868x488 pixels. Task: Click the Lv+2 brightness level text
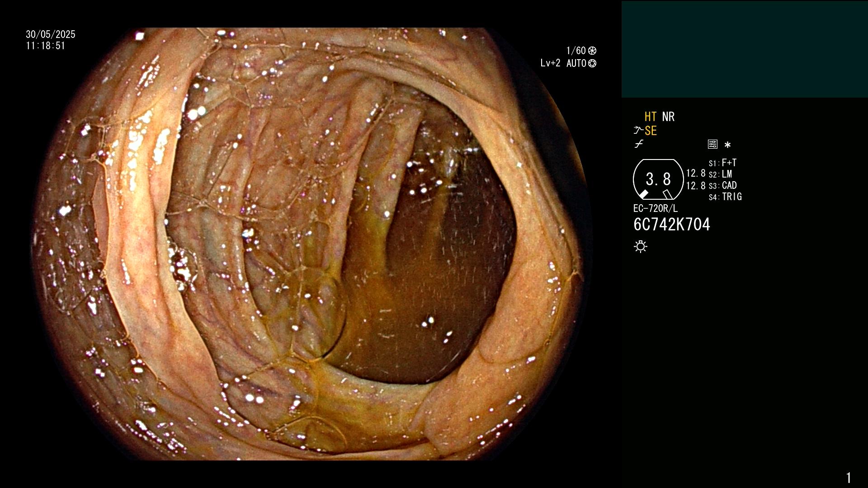550,63
